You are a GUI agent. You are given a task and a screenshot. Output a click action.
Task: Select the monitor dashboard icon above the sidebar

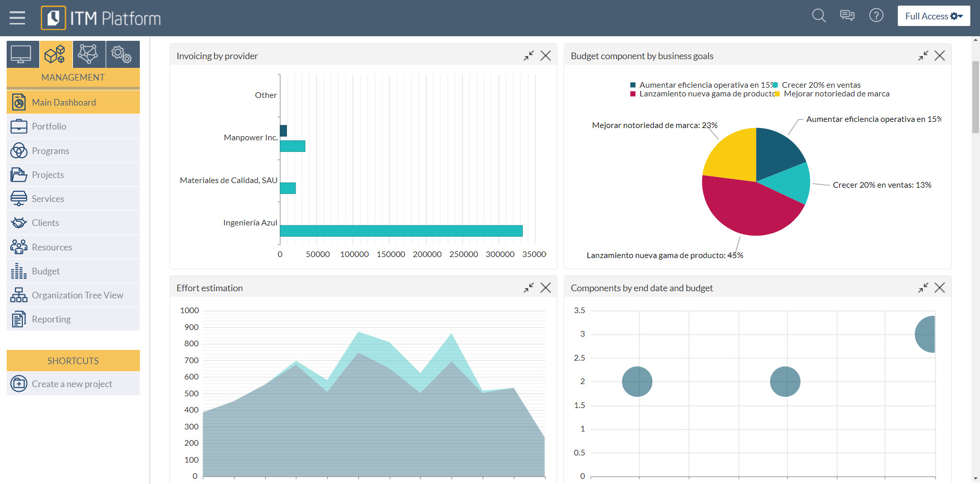pyautogui.click(x=22, y=54)
